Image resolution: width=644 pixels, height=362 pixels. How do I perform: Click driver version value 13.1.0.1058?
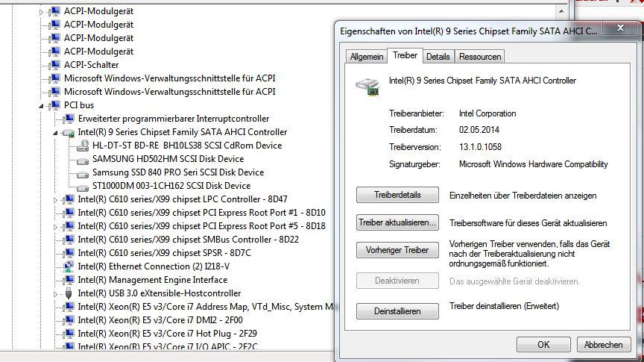pos(480,147)
